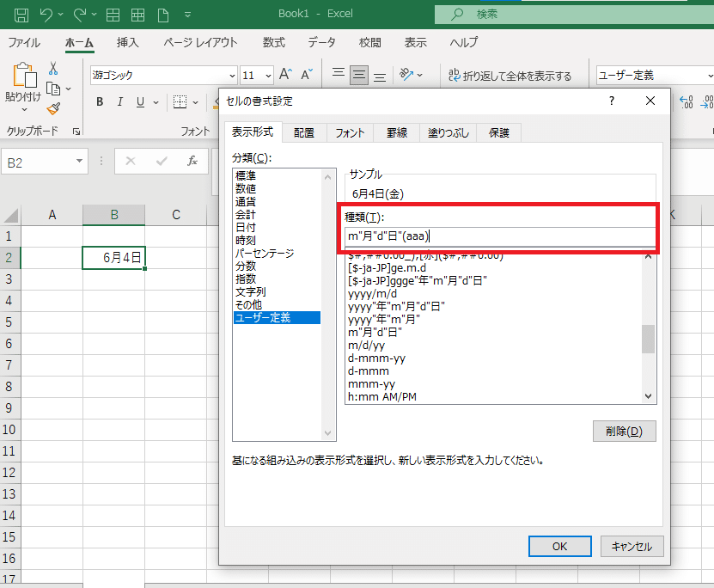
Task: Toggle bold formatting
Action: click(x=99, y=101)
